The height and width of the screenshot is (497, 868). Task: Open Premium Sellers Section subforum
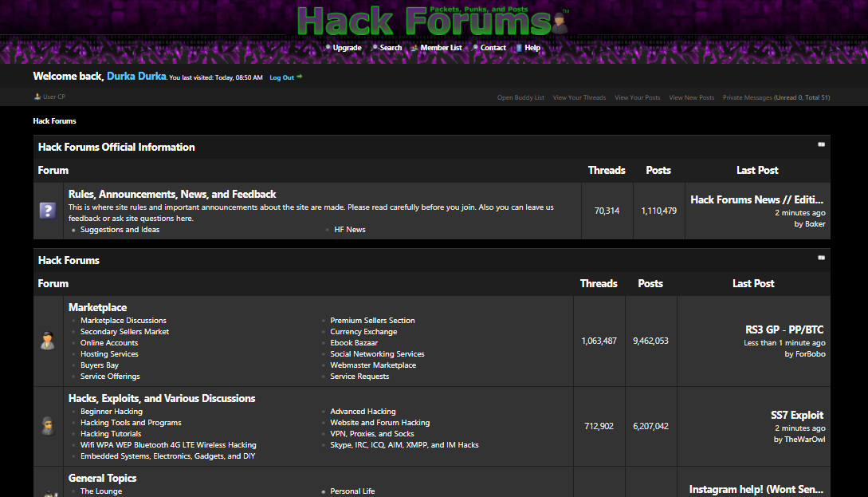click(x=372, y=320)
